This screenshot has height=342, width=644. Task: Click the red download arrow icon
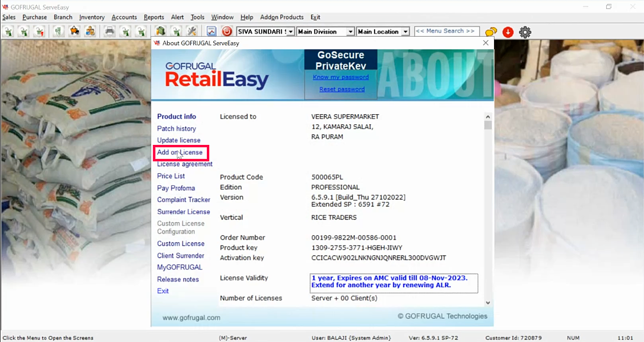[x=508, y=32]
